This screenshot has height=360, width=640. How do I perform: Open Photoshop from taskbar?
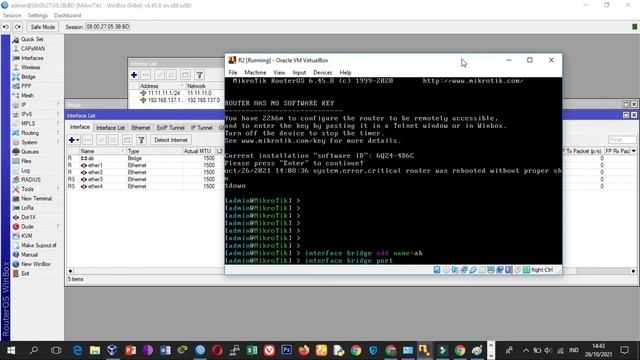pyautogui.click(x=287, y=350)
